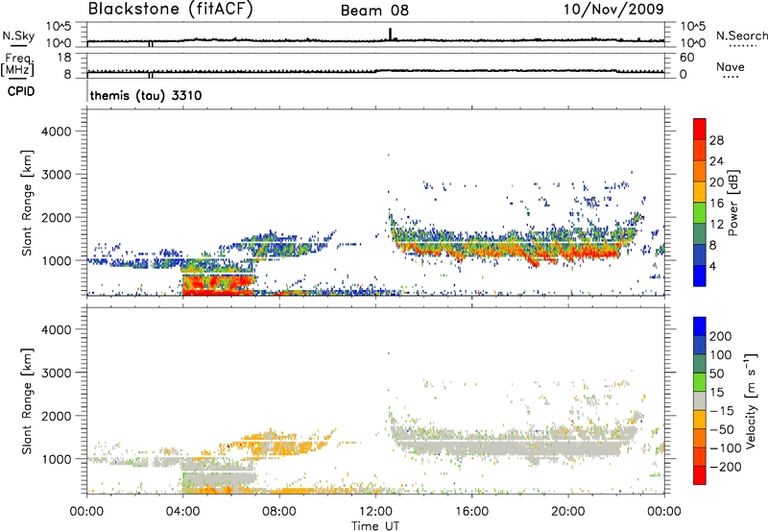The width and height of the screenshot is (768, 532).
Task: Click the "4" label on Power colorbar
Action: (712, 267)
